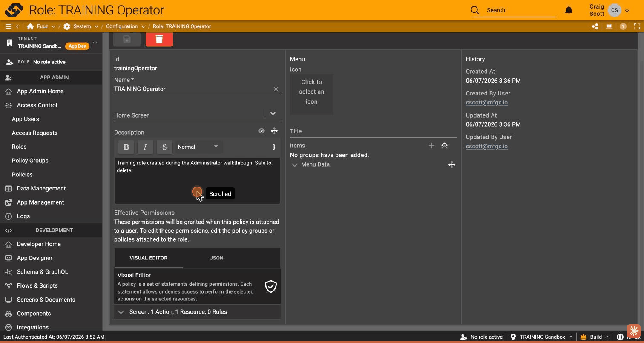Clear the Name field with X
Screen dimensions: 644x343
click(x=276, y=89)
